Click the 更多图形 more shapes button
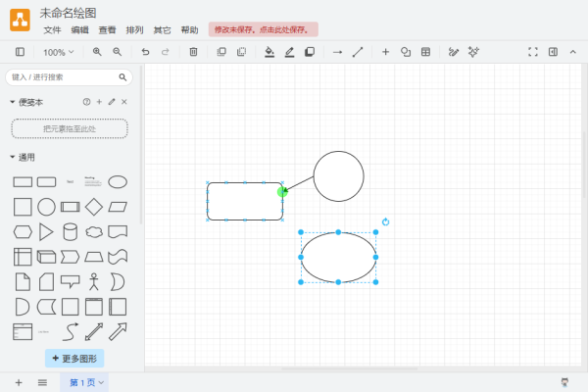 coord(74,359)
